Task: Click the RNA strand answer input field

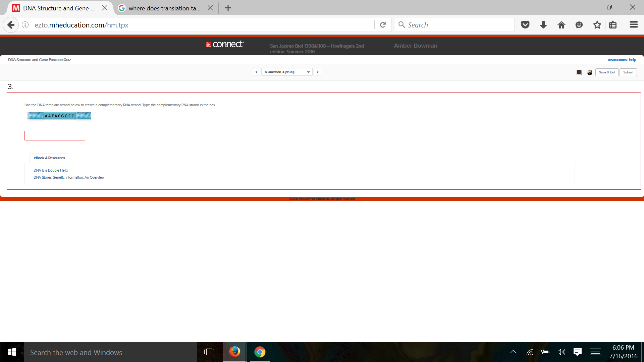Action: (x=55, y=136)
